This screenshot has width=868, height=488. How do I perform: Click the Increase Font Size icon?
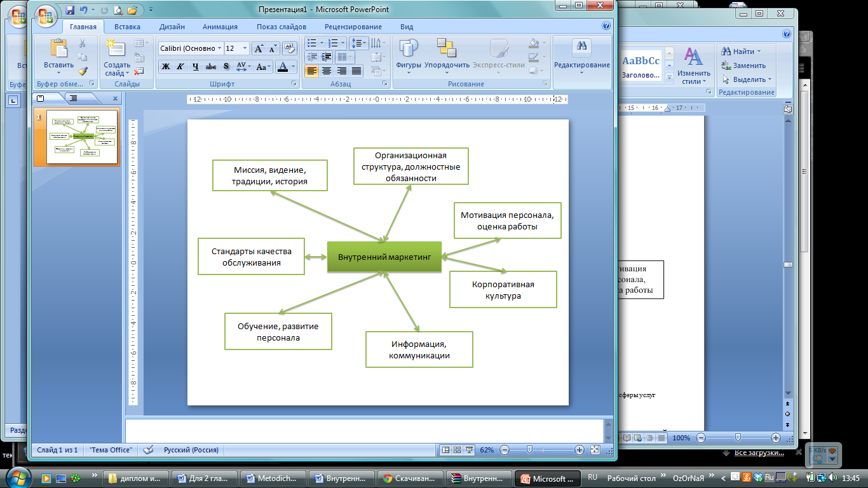pyautogui.click(x=259, y=48)
